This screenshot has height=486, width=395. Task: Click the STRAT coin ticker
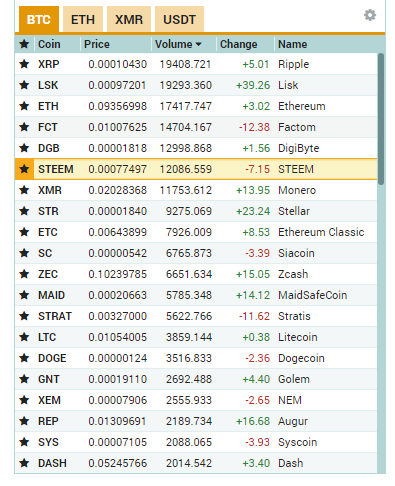(55, 316)
